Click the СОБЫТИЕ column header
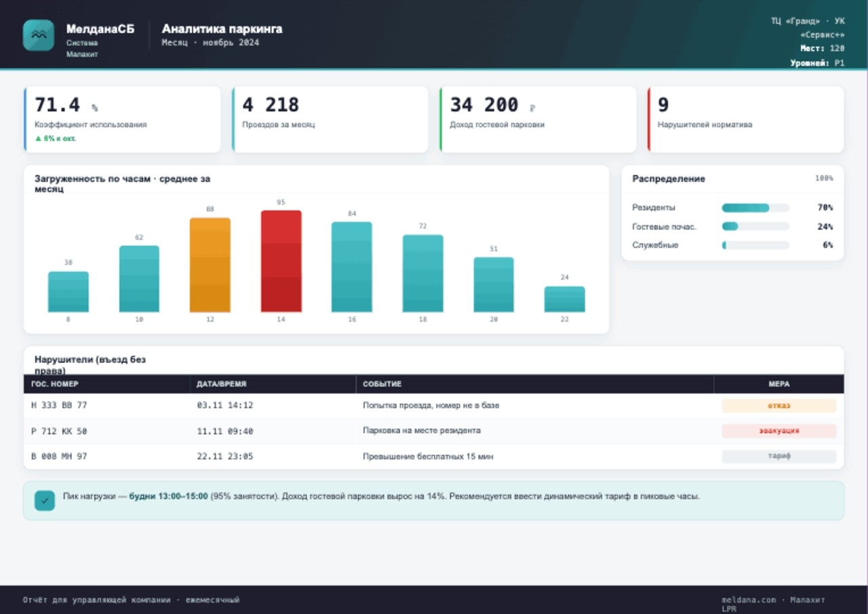The image size is (868, 614). pos(534,384)
